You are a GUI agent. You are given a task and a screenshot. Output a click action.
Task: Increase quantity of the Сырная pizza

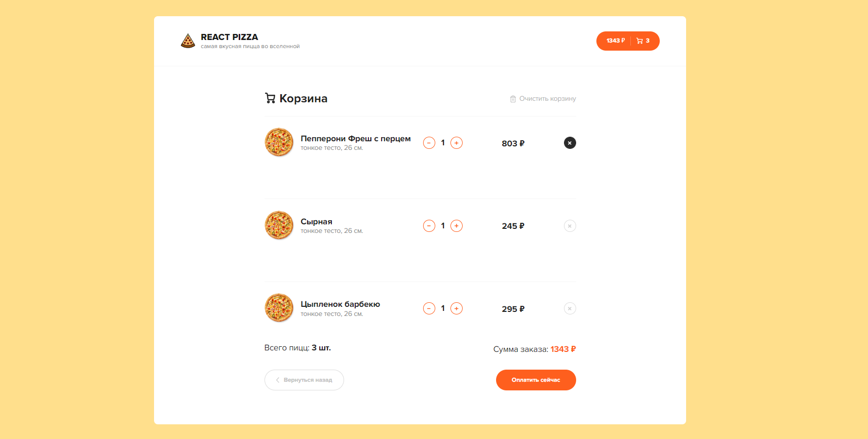click(x=456, y=226)
